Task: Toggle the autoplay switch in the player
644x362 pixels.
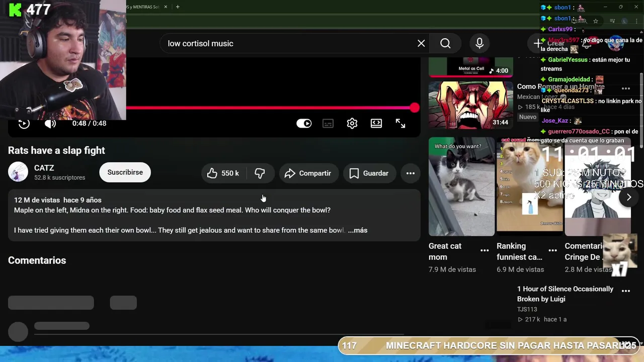Action: point(304,123)
